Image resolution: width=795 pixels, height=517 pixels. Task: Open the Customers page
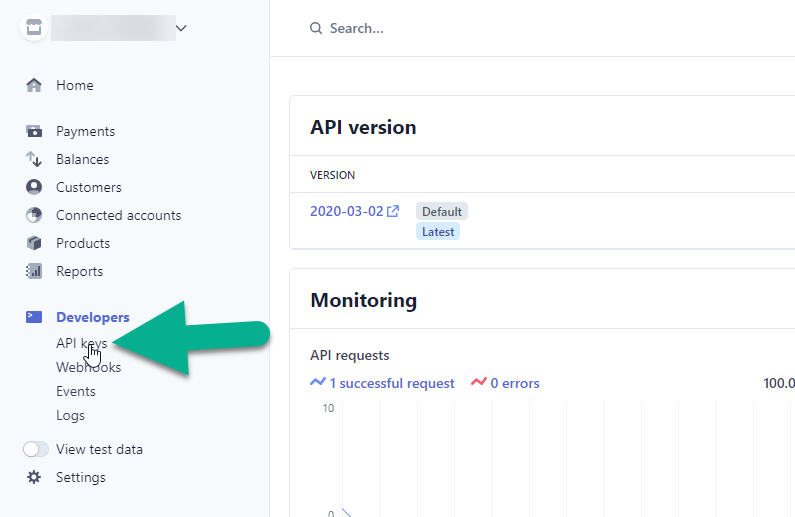point(89,187)
